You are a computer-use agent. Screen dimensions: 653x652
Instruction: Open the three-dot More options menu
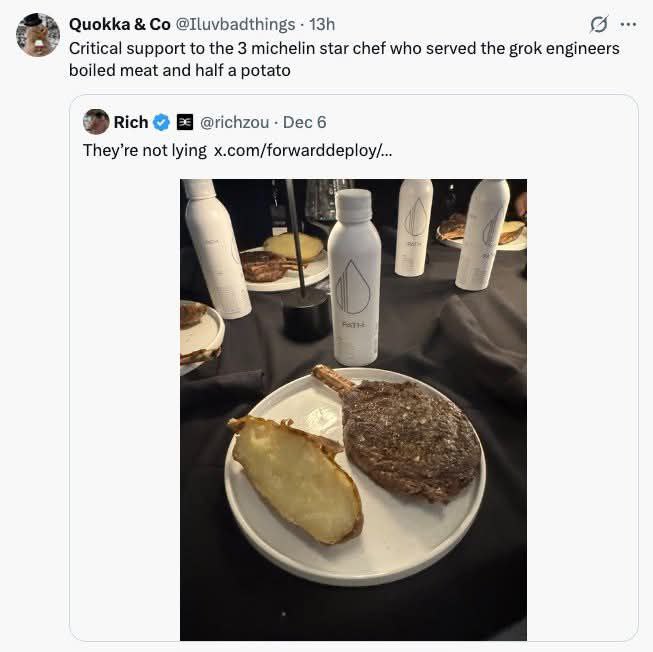(x=628, y=24)
